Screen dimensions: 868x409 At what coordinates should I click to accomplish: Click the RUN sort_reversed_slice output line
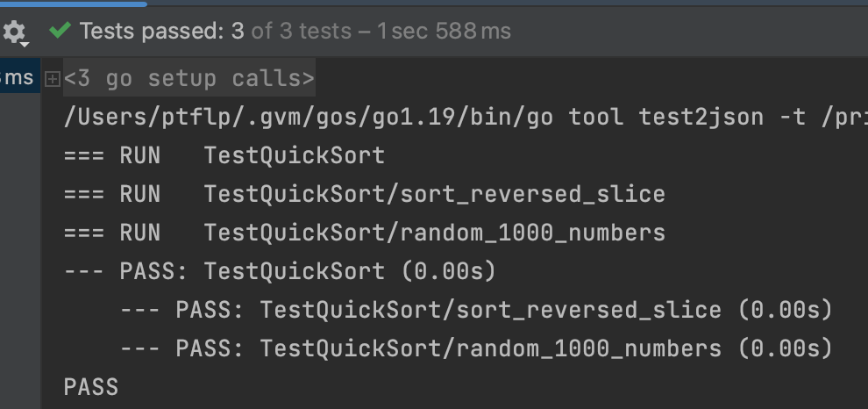(x=364, y=195)
